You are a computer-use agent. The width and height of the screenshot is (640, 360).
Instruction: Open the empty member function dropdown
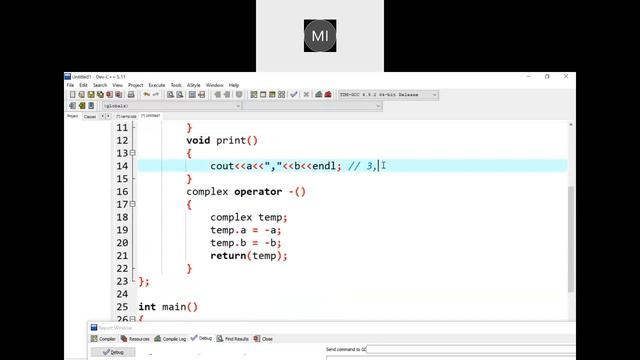(312, 106)
